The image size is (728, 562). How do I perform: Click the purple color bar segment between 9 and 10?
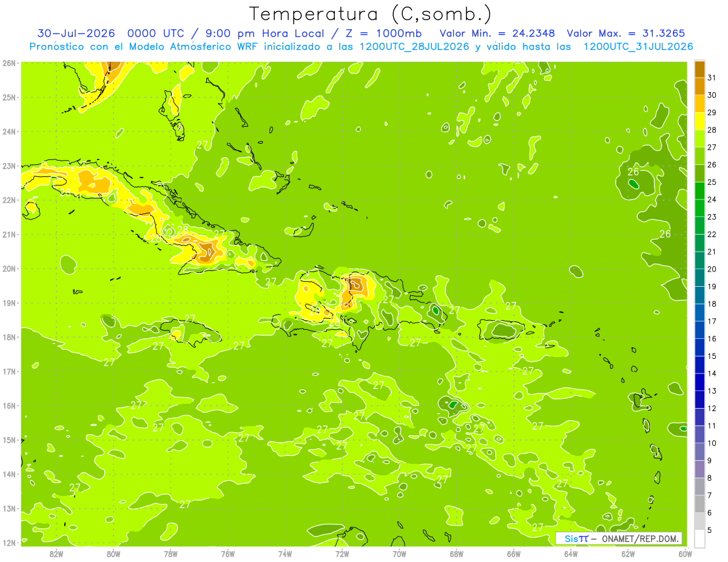coord(699,452)
